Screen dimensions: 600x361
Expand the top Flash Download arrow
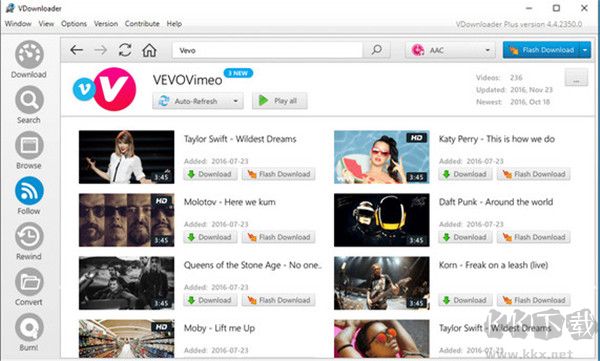click(585, 50)
